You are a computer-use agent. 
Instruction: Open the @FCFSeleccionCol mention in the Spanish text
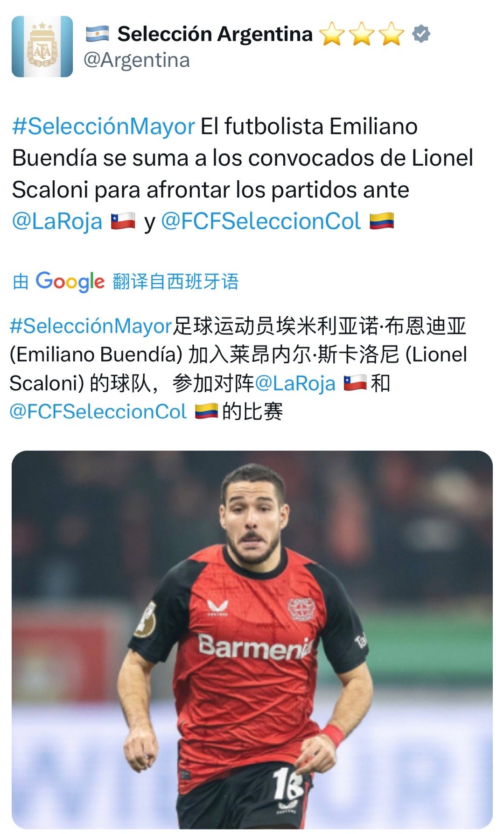point(261,221)
